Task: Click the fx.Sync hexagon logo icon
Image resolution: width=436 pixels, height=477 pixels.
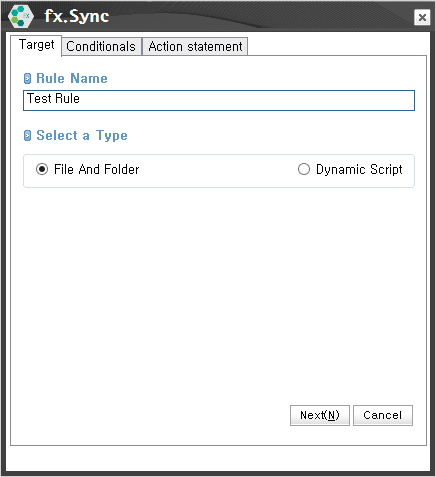Action: click(x=21, y=16)
